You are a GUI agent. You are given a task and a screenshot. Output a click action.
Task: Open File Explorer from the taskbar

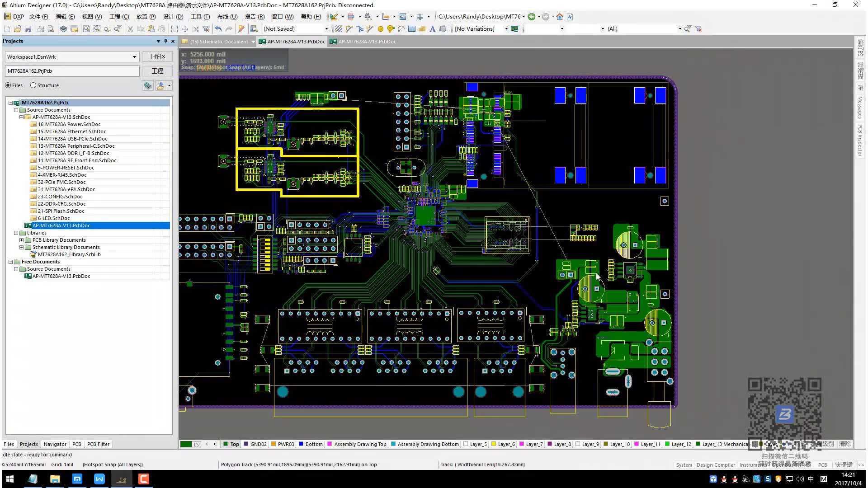click(x=55, y=479)
